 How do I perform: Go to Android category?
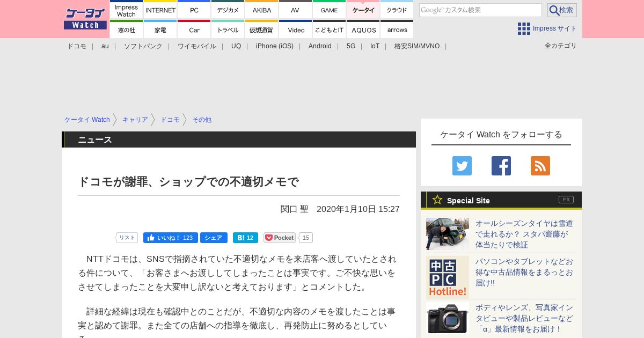pyautogui.click(x=320, y=46)
